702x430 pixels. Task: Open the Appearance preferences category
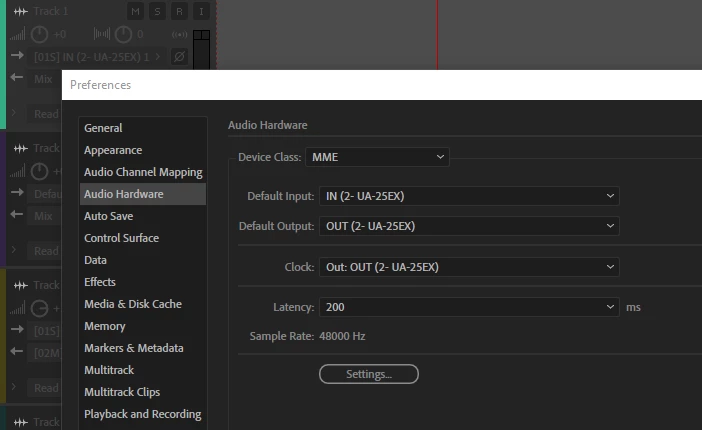[143, 150]
